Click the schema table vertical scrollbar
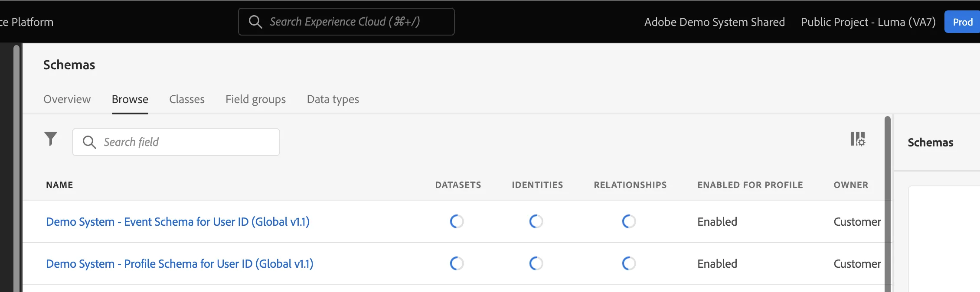This screenshot has width=980, height=292. coord(888,204)
